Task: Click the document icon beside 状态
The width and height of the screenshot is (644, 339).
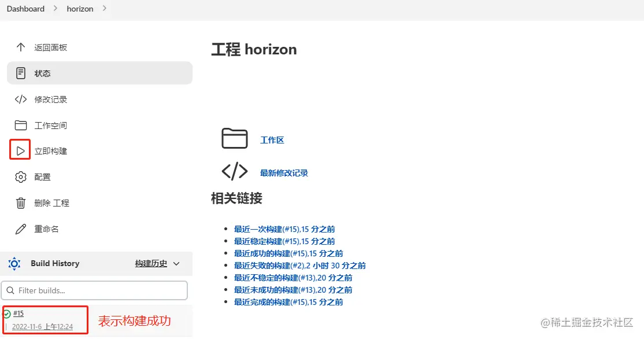Action: click(x=21, y=73)
